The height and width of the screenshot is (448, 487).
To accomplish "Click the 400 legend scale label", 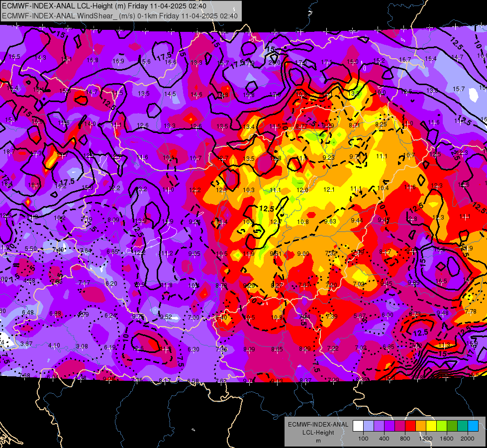I will [384, 439].
